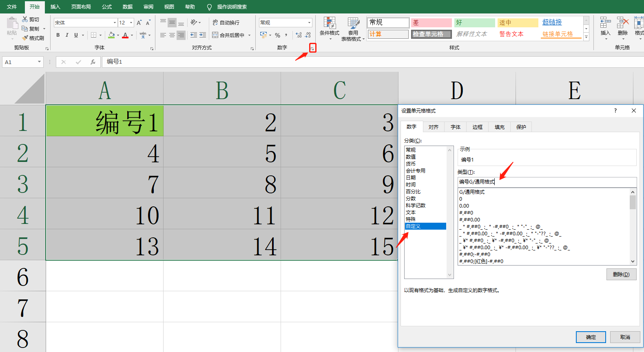The image size is (644, 352).
Task: Open the font size dropdown showing 12
Action: click(131, 22)
